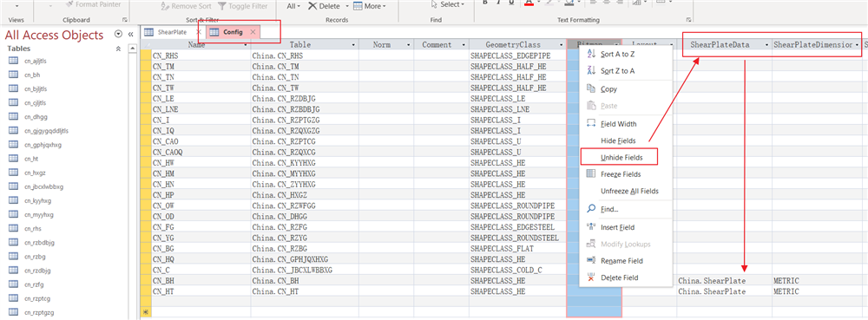Screen dimensions: 868x320
Task: Click METRIC cell in the CN_BH row
Action: (x=817, y=281)
